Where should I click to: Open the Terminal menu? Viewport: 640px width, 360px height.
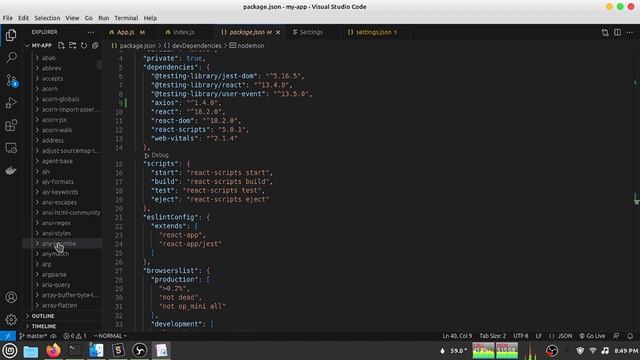126,18
